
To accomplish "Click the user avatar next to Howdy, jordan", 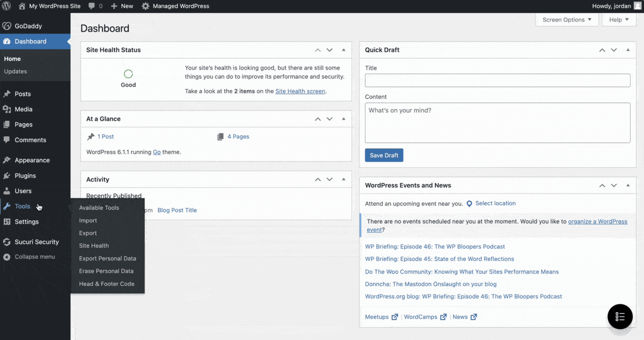I will point(638,6).
